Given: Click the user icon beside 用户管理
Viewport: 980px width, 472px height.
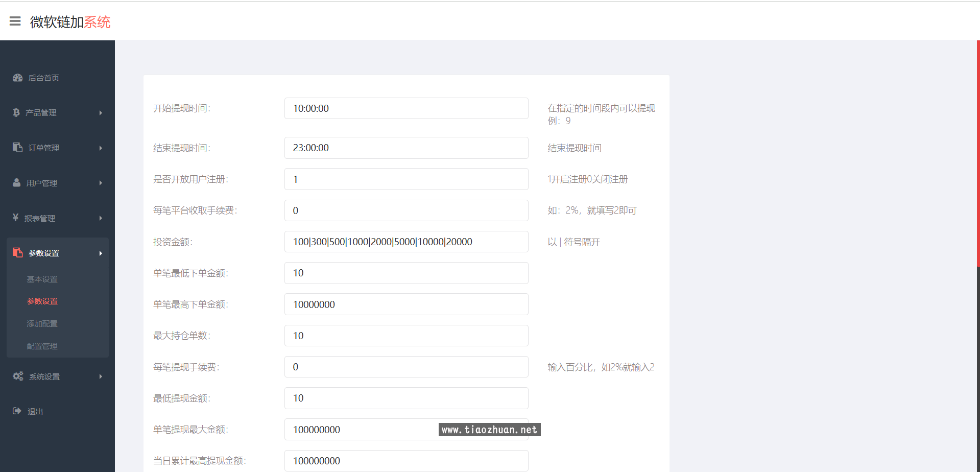Looking at the screenshot, I should point(17,182).
